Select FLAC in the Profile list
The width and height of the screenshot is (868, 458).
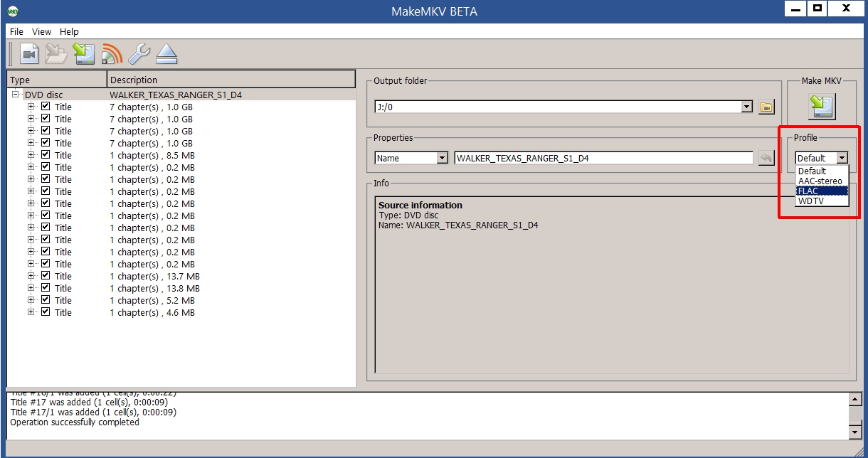pyautogui.click(x=822, y=191)
